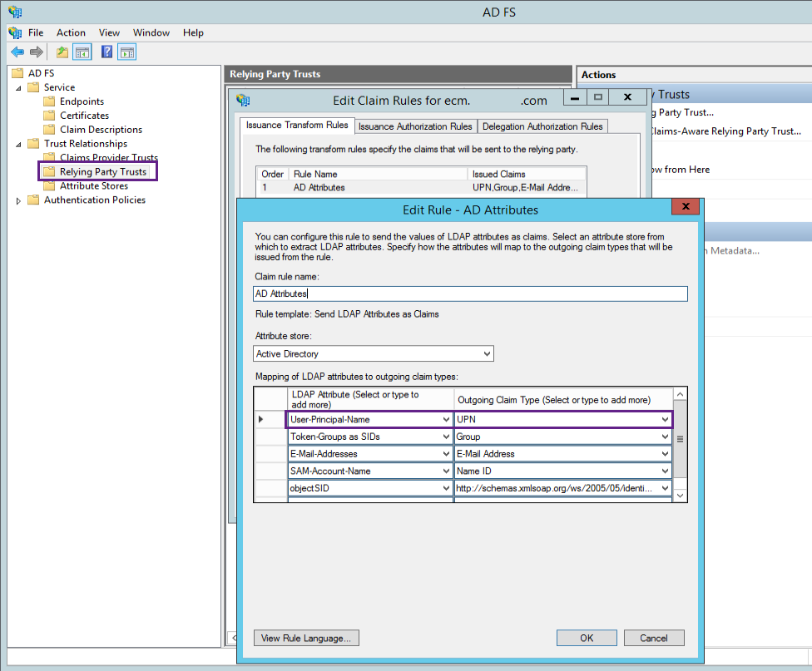812x671 pixels.
Task: Toggle Show/Hide Console Tree toolbar icon
Action: (82, 52)
